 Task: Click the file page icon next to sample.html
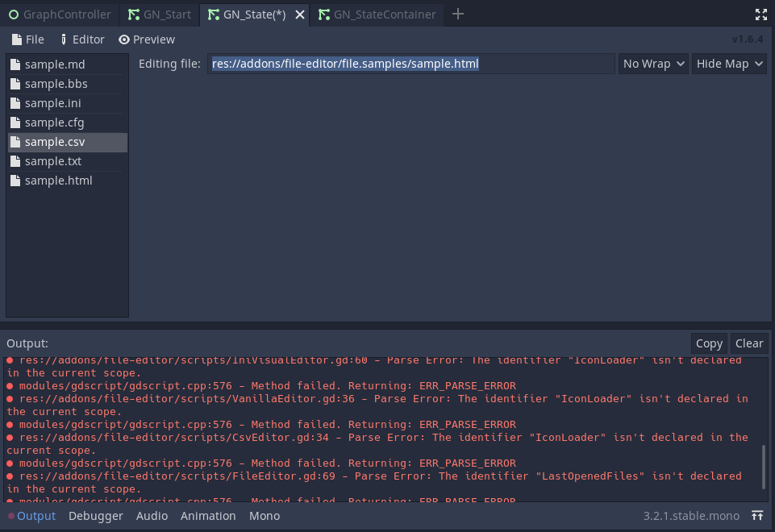[15, 180]
